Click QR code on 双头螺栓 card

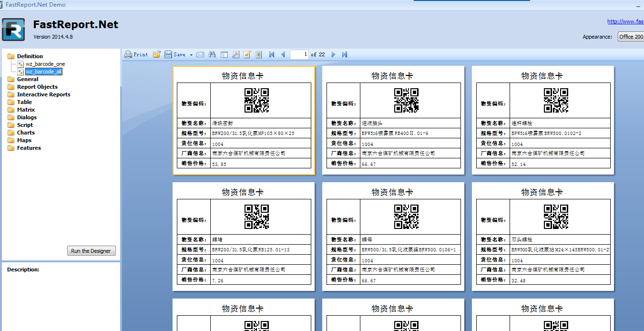(x=556, y=217)
